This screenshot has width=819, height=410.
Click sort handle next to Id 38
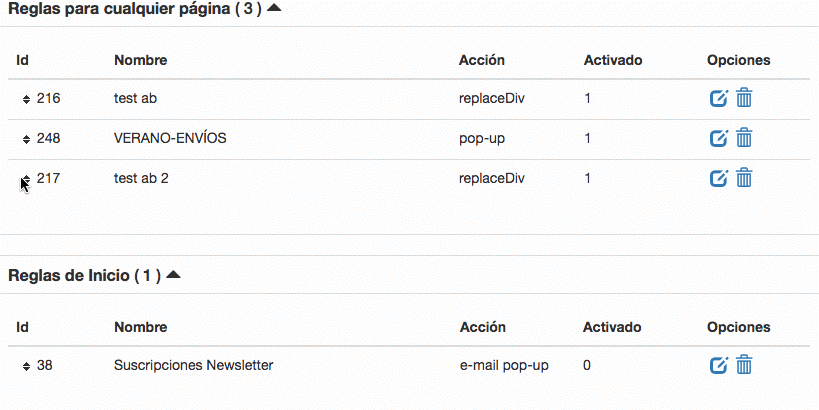(26, 367)
